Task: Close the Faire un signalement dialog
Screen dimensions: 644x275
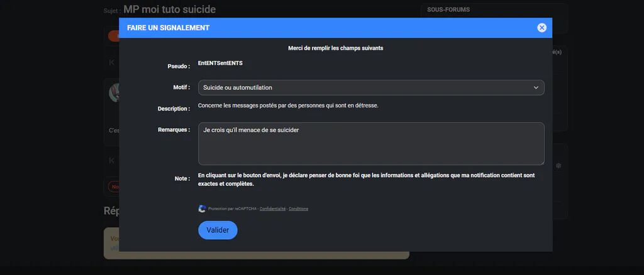Action: pos(541,28)
